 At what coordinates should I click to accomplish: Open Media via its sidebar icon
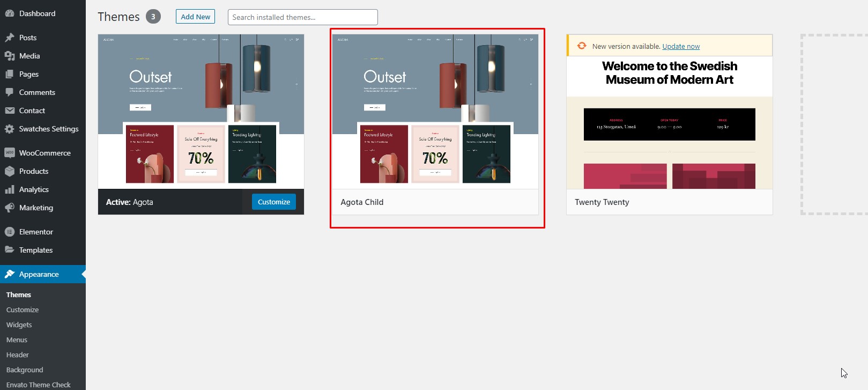10,56
